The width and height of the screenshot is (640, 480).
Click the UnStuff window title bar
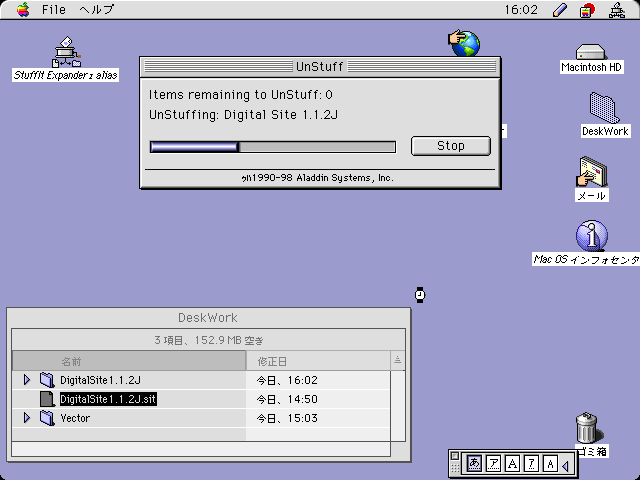(x=320, y=67)
